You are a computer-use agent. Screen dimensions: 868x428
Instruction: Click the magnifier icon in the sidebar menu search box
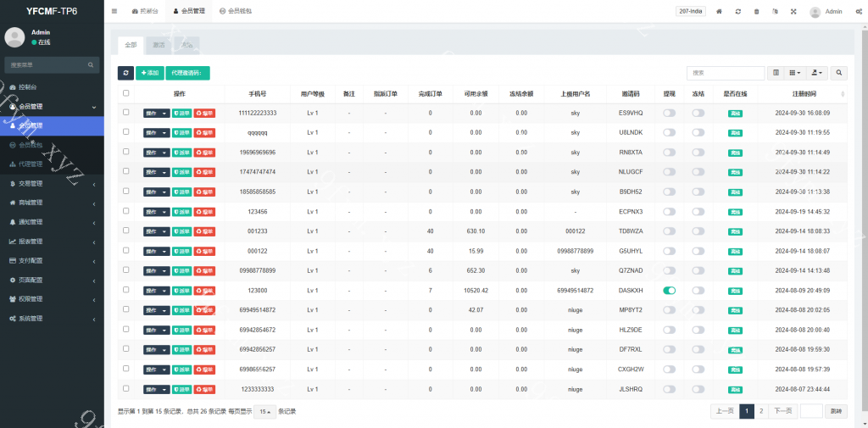(x=91, y=64)
